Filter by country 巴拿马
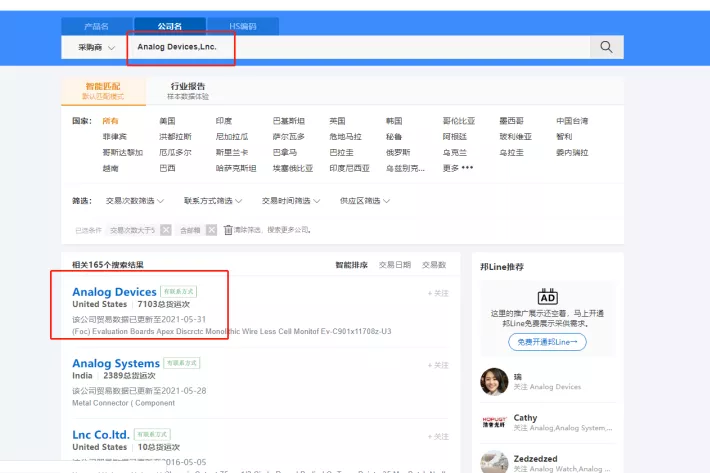Image resolution: width=710 pixels, height=473 pixels. click(x=284, y=153)
